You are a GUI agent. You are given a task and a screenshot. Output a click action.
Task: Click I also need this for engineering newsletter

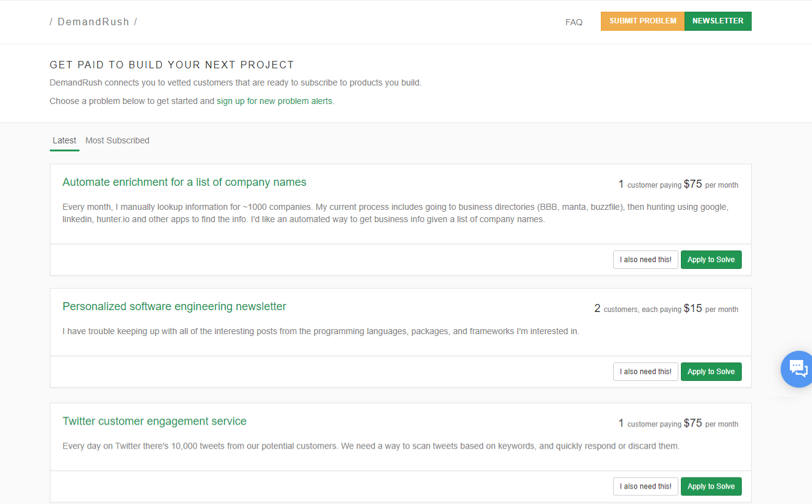pyautogui.click(x=646, y=372)
